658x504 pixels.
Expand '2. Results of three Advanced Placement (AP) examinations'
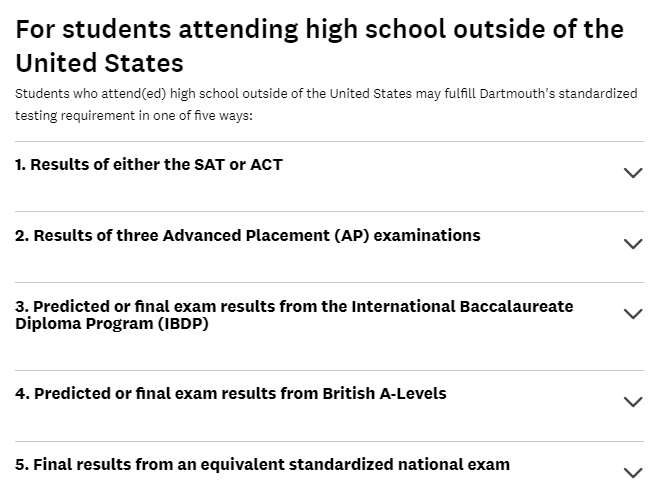(329, 247)
